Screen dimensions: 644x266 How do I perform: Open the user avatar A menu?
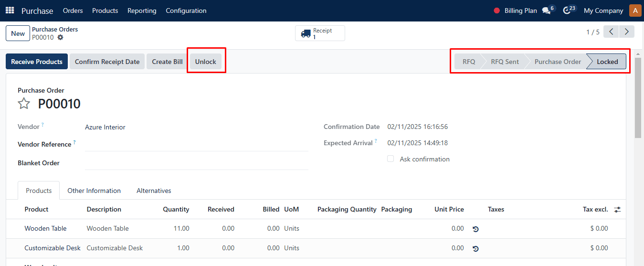pyautogui.click(x=635, y=11)
